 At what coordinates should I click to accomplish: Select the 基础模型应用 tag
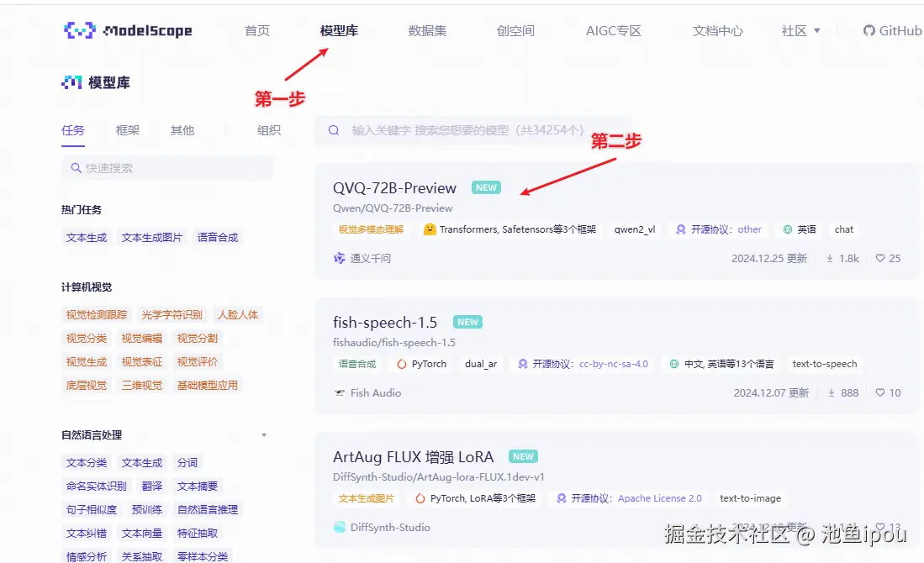coord(208,385)
